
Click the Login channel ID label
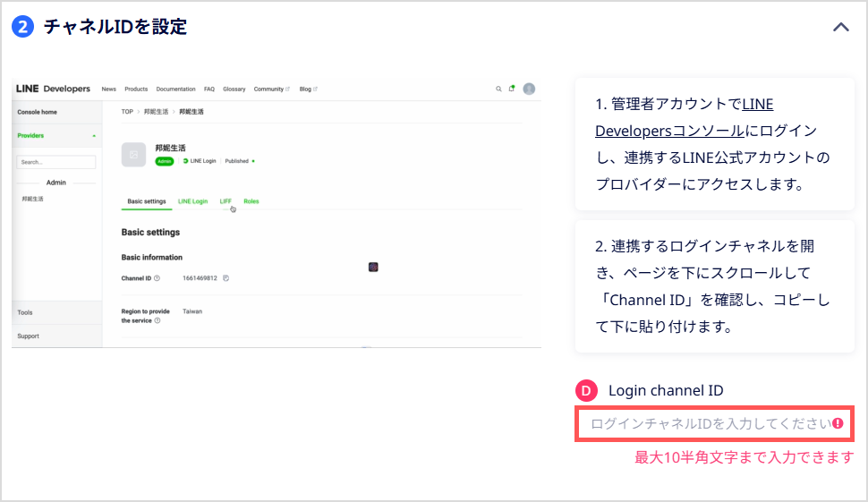(666, 391)
